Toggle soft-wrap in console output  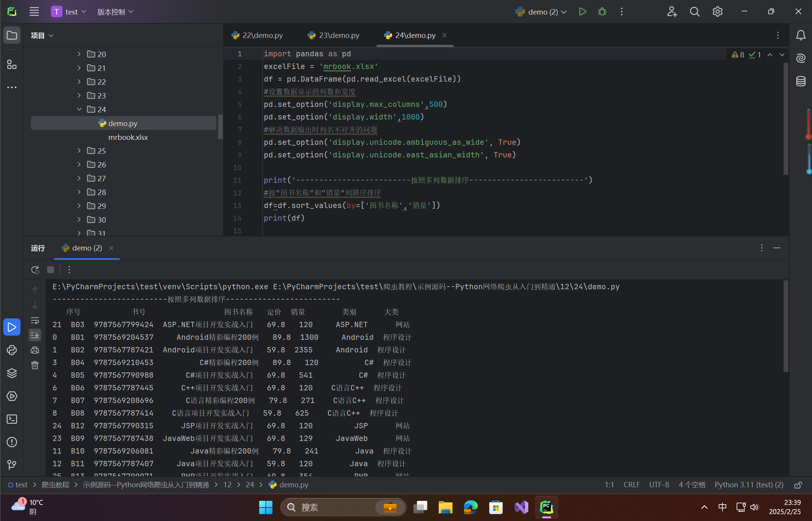click(35, 320)
